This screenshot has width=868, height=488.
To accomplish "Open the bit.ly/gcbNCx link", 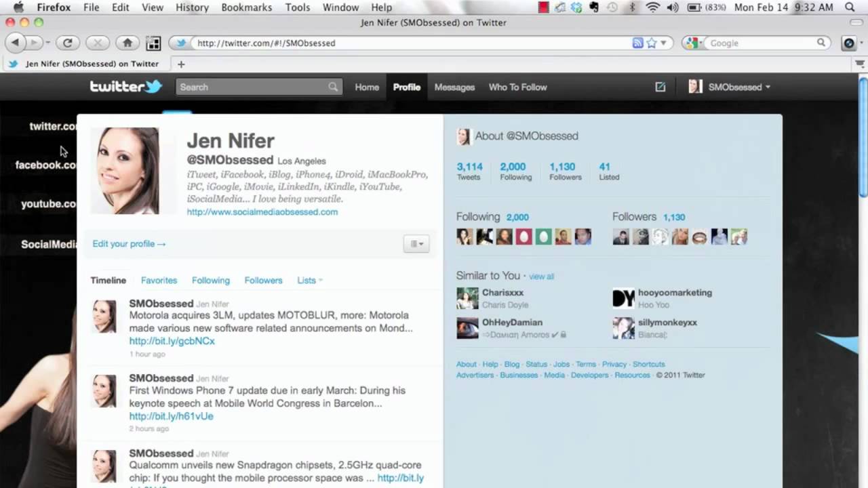I will tap(172, 341).
